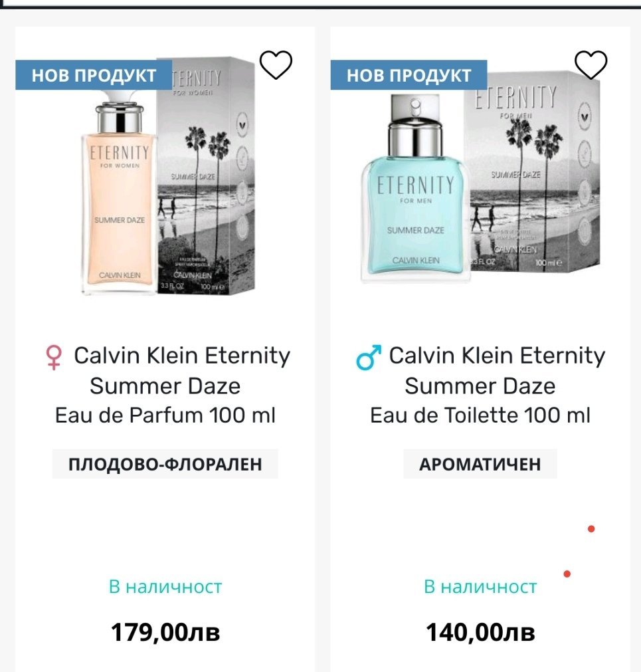Click 'В наличност' under men's perfume

480,587
